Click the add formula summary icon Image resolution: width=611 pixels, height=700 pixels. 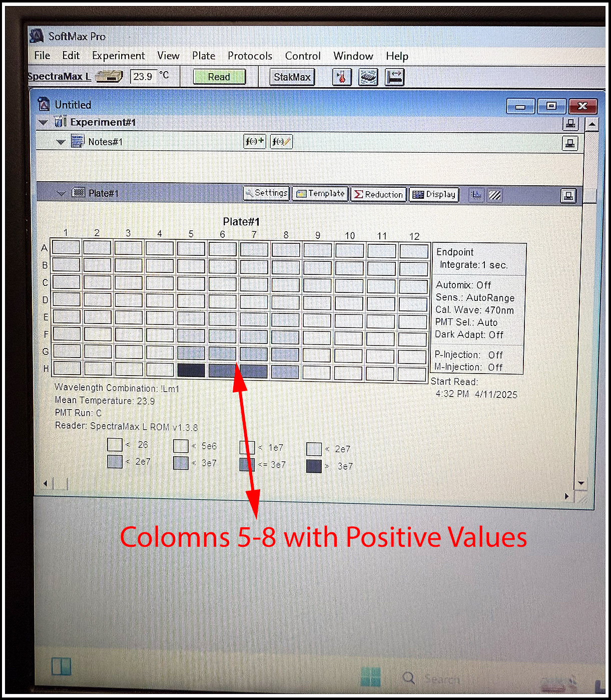click(255, 142)
